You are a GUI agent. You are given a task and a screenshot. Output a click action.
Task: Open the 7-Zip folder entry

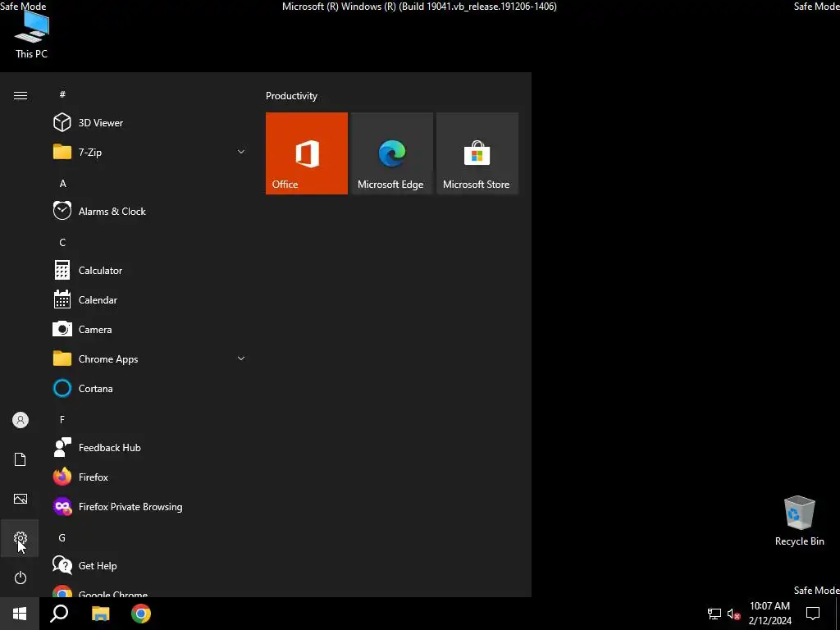click(x=149, y=152)
